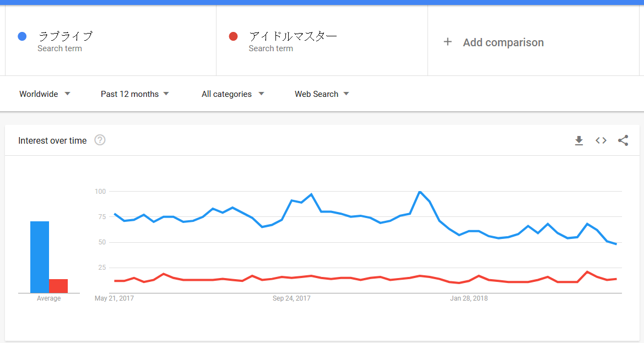Click the red Average bar

point(58,286)
